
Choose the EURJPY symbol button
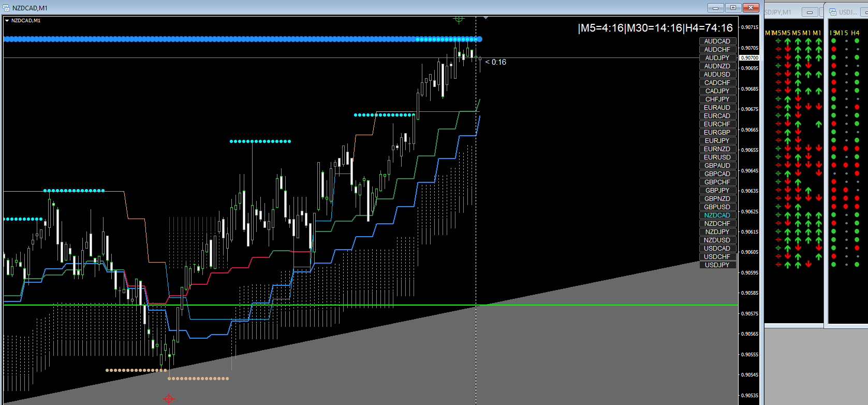click(717, 141)
